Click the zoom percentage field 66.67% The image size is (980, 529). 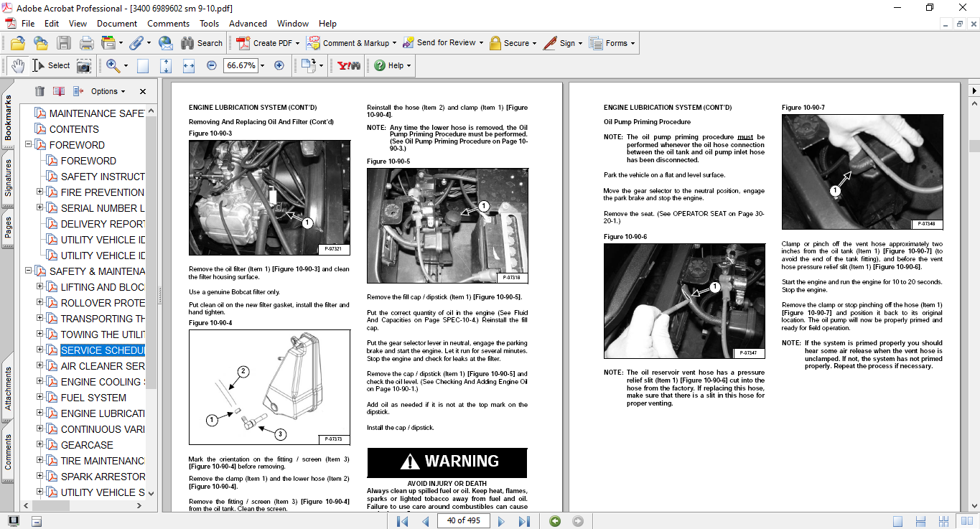tap(241, 65)
